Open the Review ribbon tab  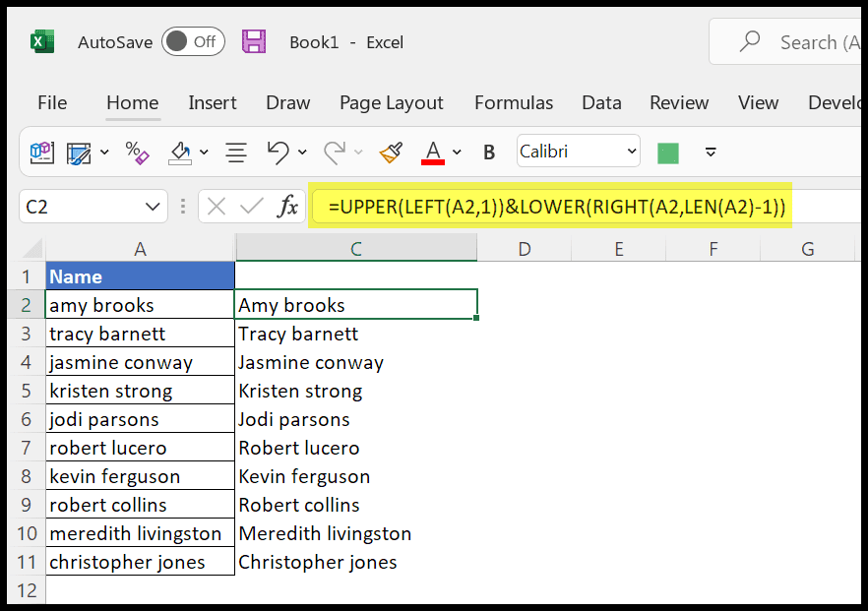[679, 102]
